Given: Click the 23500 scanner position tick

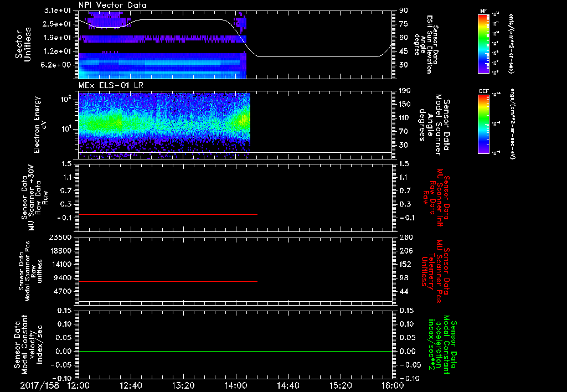Looking at the screenshot, I should (60, 238).
